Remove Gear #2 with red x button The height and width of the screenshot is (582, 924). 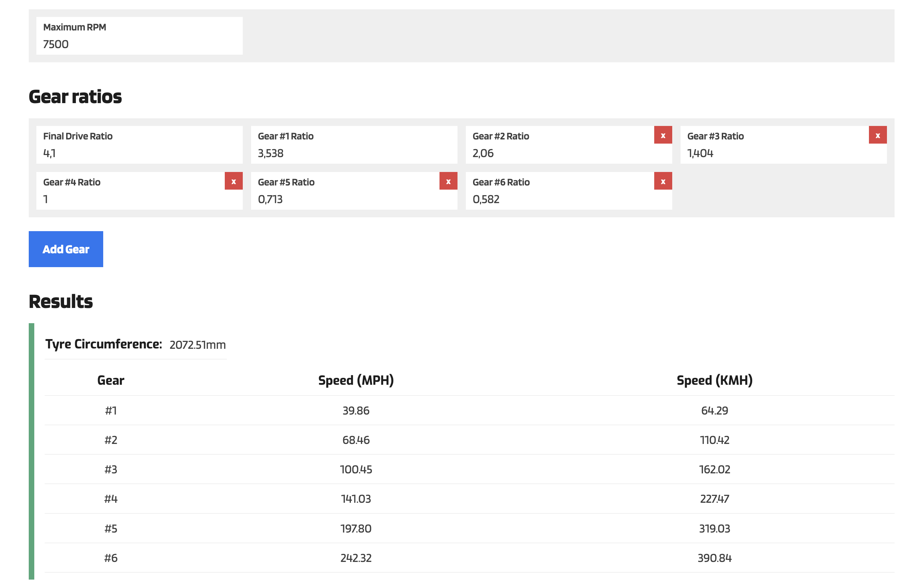click(x=663, y=135)
